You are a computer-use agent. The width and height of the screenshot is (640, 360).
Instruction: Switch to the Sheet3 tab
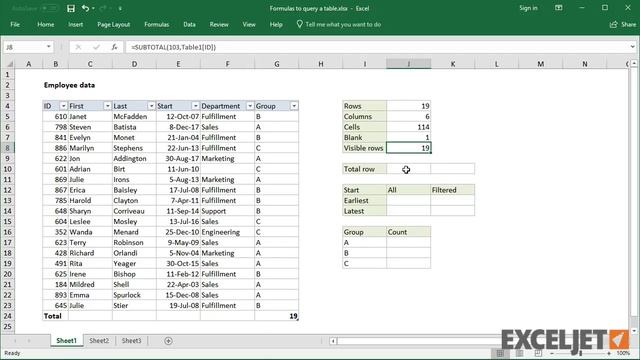tap(131, 340)
